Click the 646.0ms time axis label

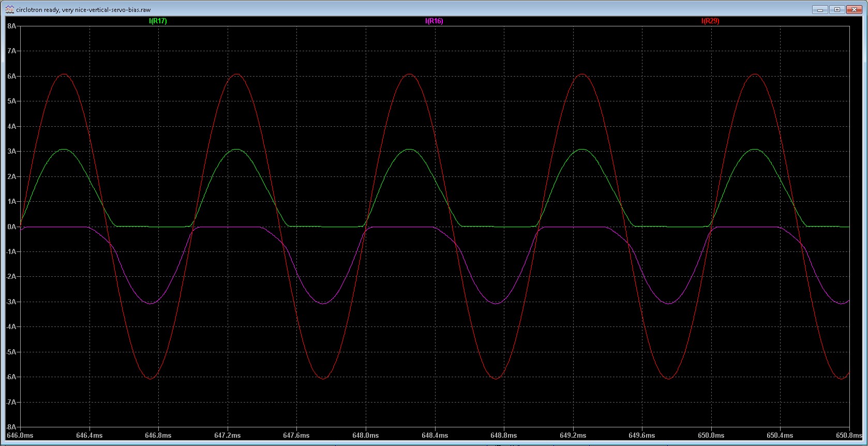pos(20,436)
